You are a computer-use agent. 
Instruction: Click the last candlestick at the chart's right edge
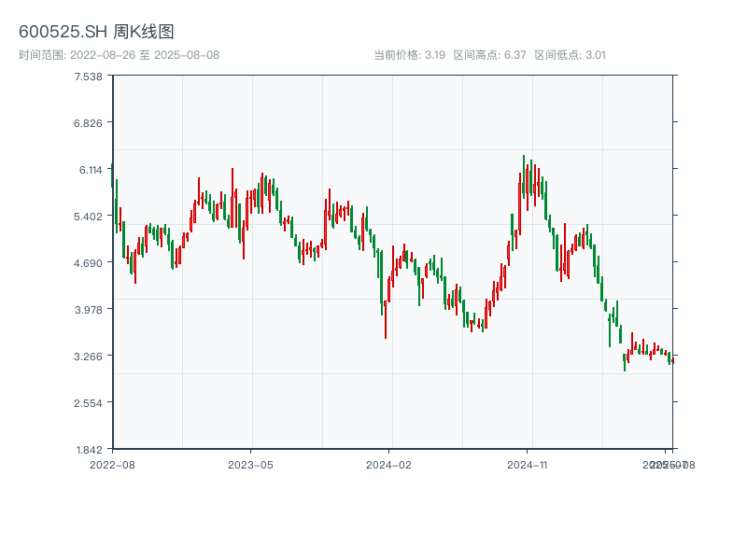point(671,358)
